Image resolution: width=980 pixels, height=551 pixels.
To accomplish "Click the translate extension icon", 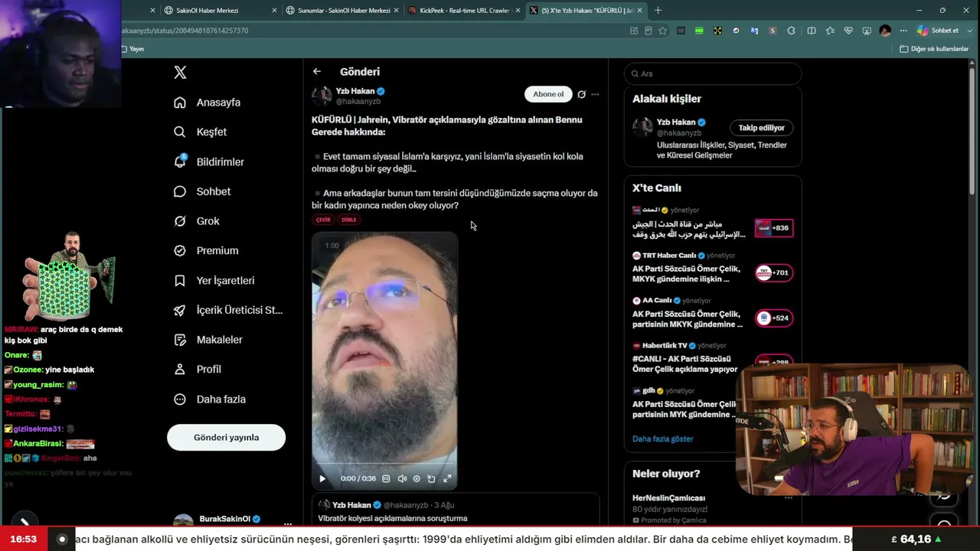I will point(754,31).
